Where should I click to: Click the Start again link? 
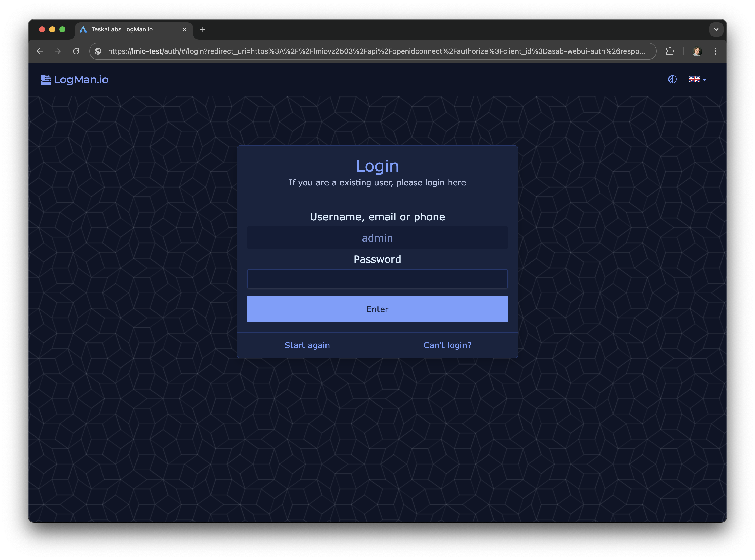coord(307,345)
